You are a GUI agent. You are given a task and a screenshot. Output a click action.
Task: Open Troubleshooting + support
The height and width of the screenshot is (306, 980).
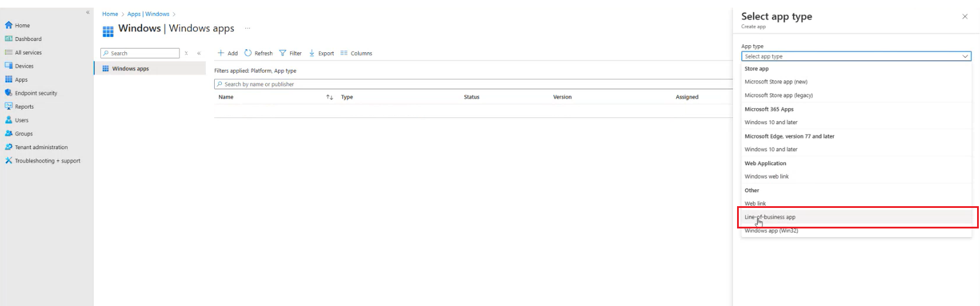(48, 160)
